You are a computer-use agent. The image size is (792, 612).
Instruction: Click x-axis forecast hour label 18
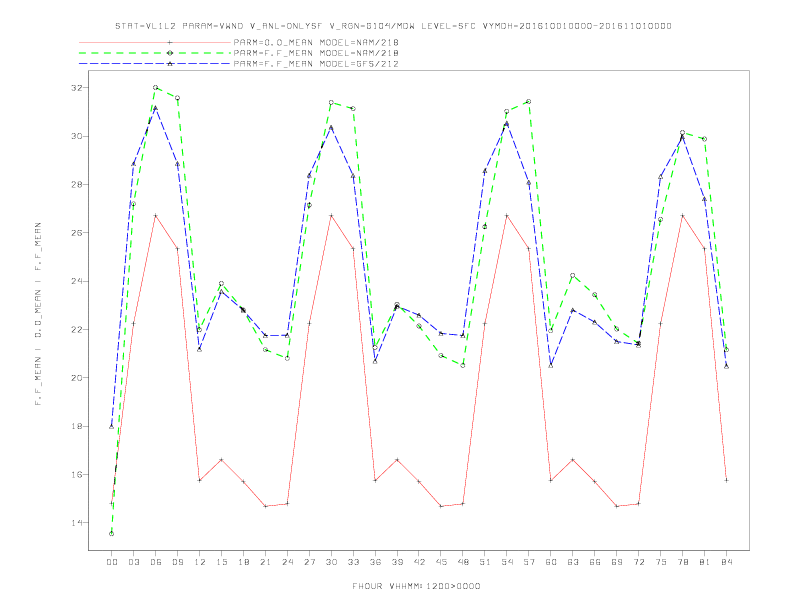tap(243, 562)
